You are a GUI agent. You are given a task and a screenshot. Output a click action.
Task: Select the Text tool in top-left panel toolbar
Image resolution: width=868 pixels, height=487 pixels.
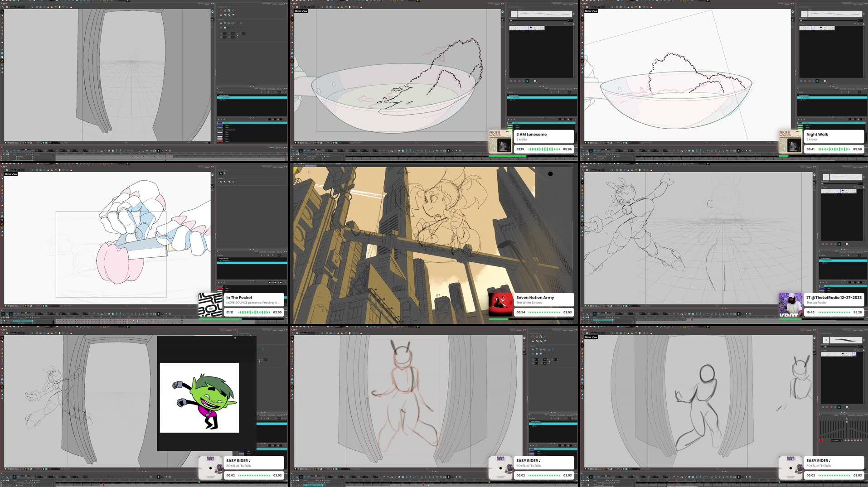point(2,35)
